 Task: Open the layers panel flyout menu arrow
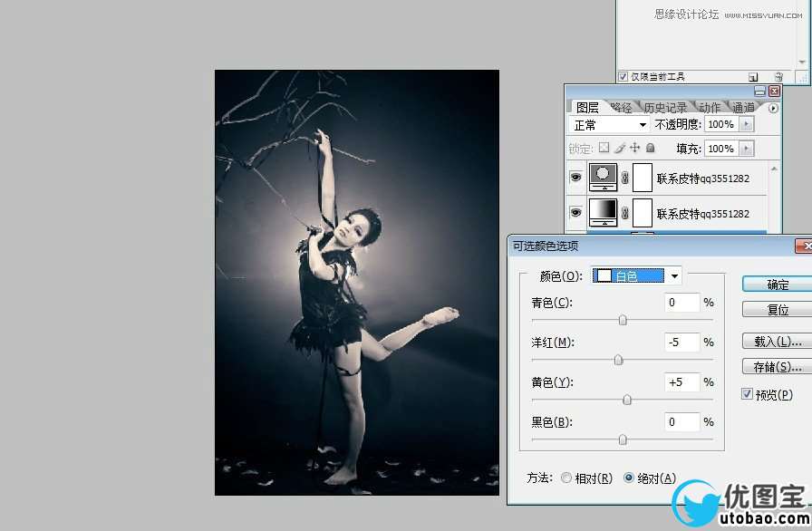tap(773, 108)
